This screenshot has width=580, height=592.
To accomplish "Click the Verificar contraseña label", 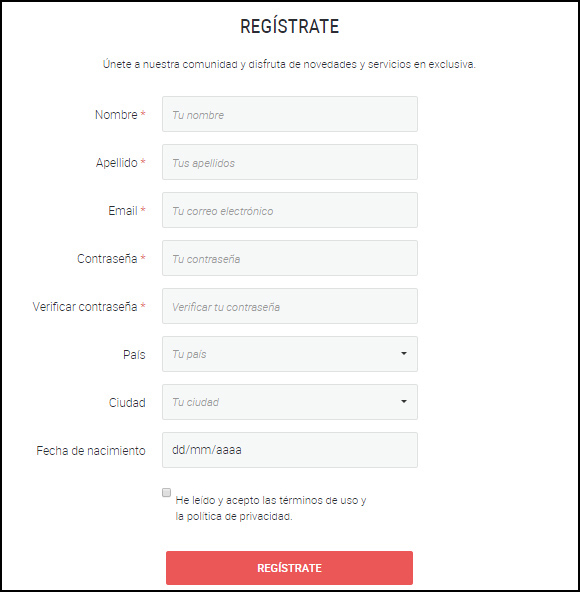I will coord(85,306).
